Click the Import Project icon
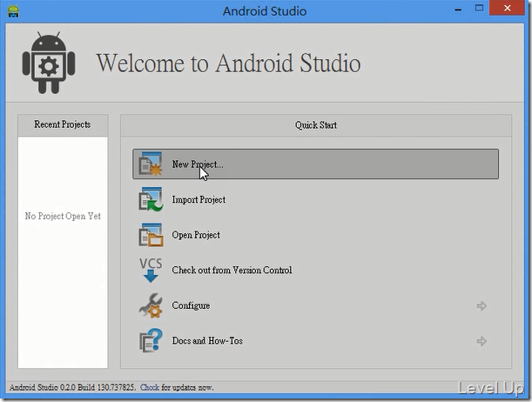 [x=151, y=199]
